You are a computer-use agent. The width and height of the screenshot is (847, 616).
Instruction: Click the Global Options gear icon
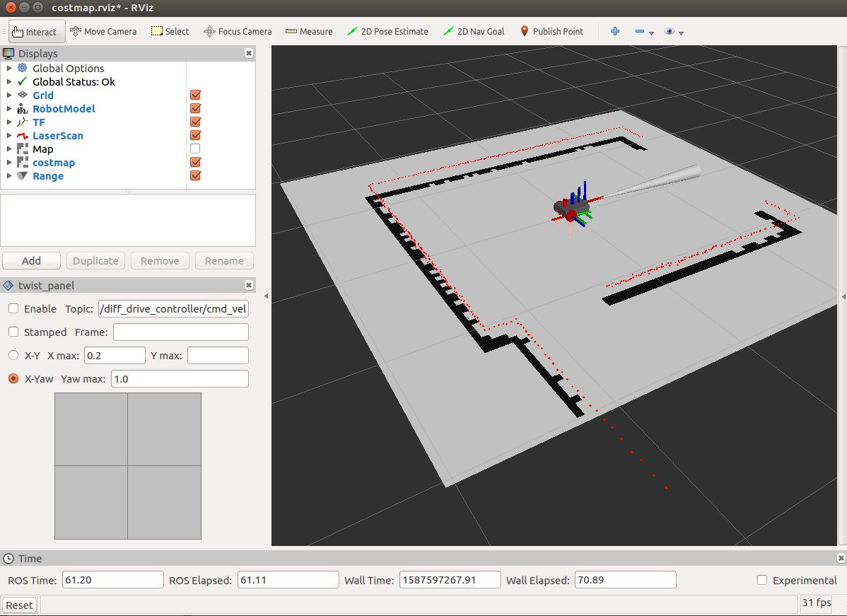coord(22,68)
